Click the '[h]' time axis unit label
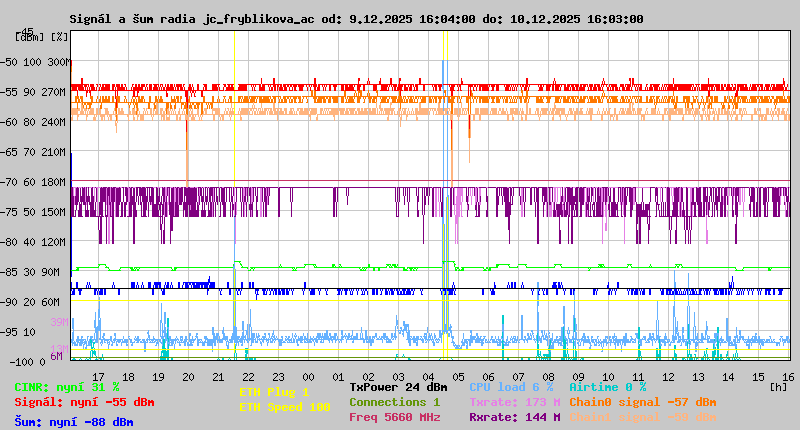 778,387
